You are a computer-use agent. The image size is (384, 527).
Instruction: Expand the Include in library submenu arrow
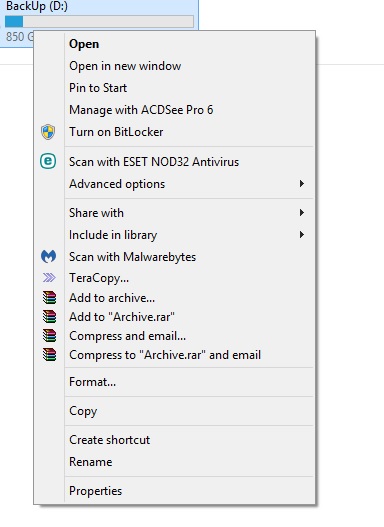(x=302, y=235)
